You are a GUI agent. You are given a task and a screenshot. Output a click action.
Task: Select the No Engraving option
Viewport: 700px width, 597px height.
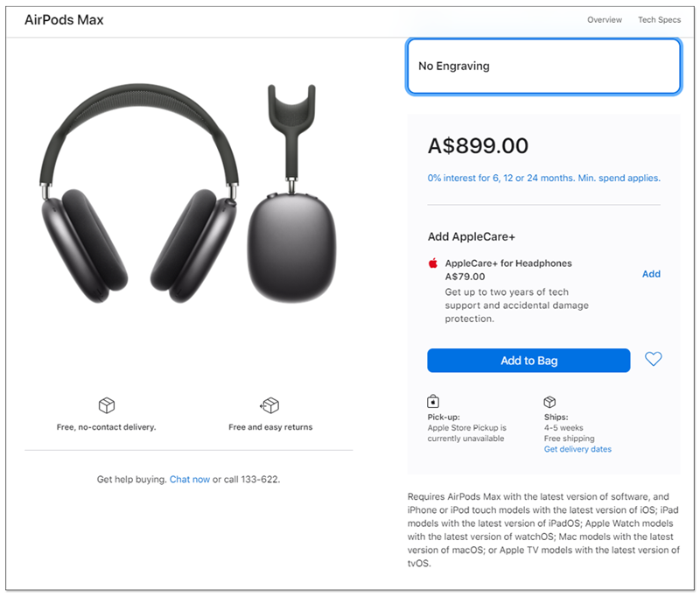click(x=543, y=67)
